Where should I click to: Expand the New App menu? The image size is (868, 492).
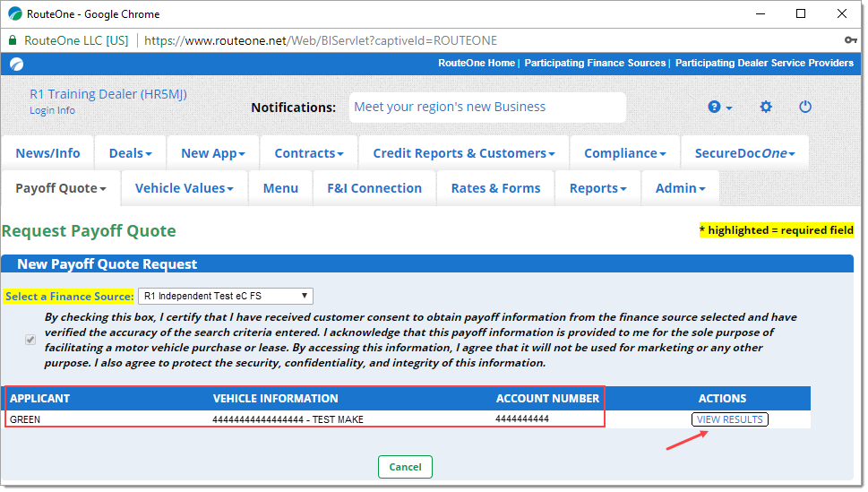pos(212,153)
